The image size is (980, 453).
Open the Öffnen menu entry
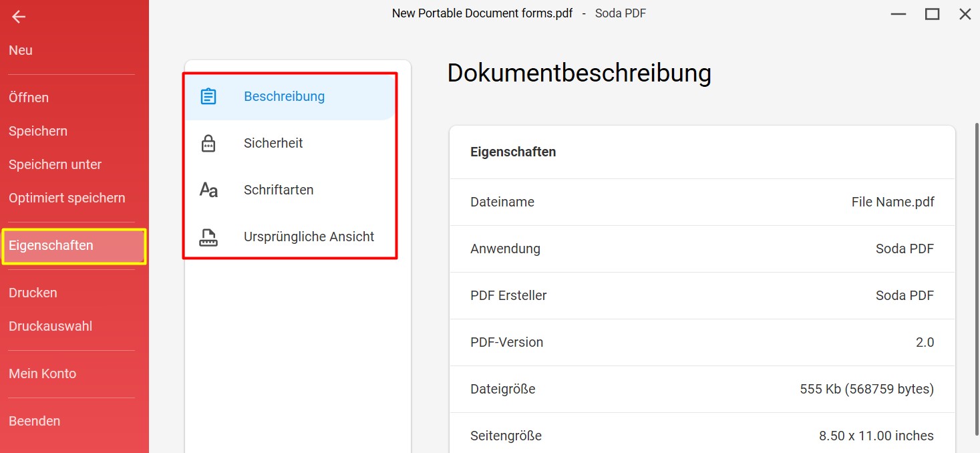point(29,98)
